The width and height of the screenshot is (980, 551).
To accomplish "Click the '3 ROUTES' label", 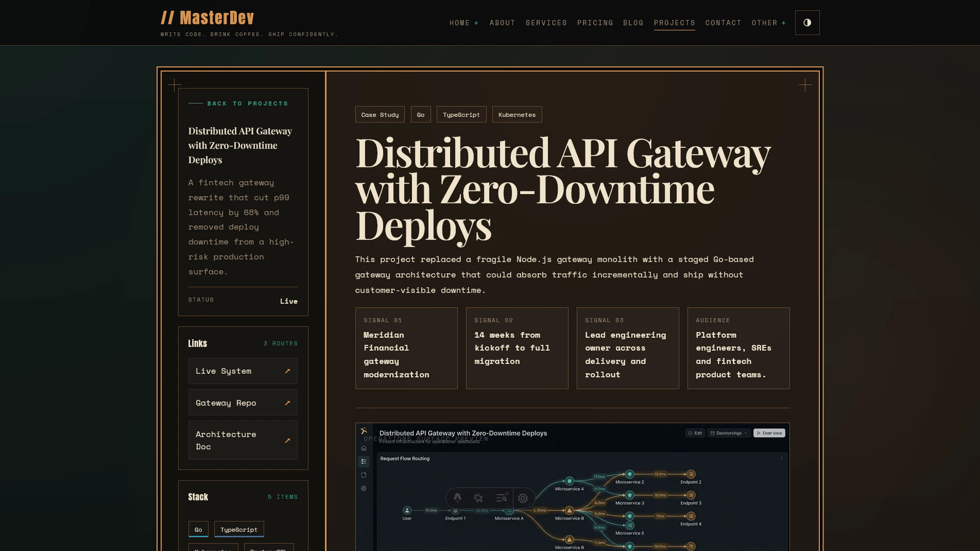I will click(281, 343).
